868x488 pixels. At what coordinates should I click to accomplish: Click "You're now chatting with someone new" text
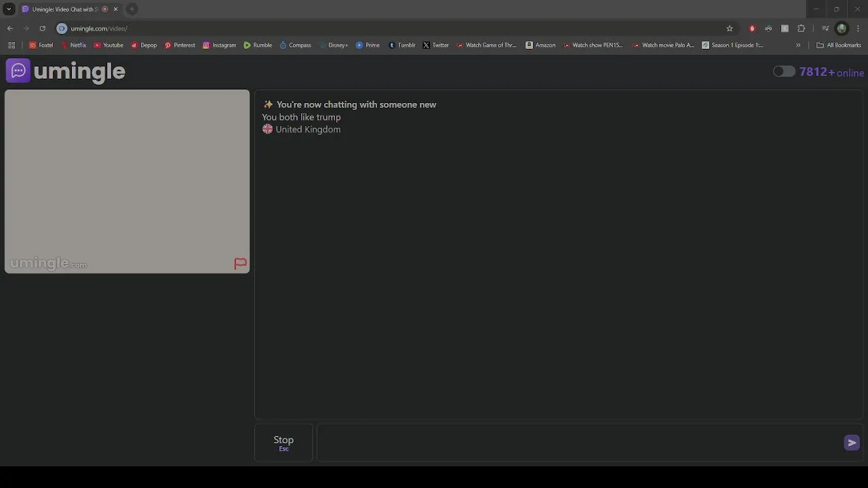(356, 104)
